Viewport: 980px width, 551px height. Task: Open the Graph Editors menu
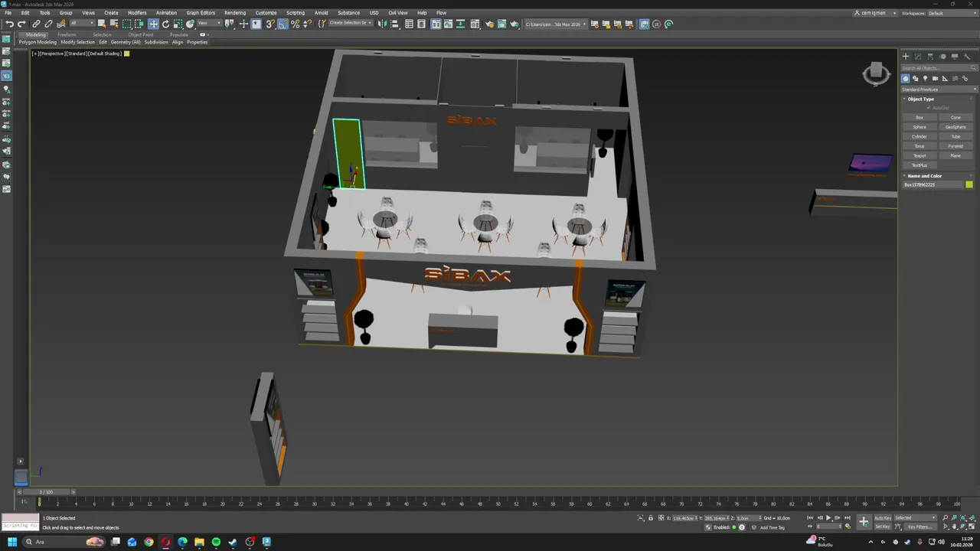[201, 13]
